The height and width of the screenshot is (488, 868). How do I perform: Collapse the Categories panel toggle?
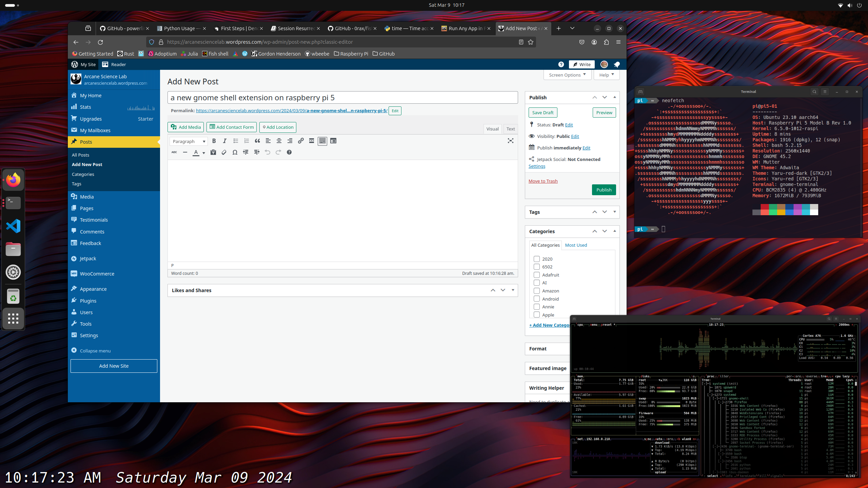[x=615, y=231]
